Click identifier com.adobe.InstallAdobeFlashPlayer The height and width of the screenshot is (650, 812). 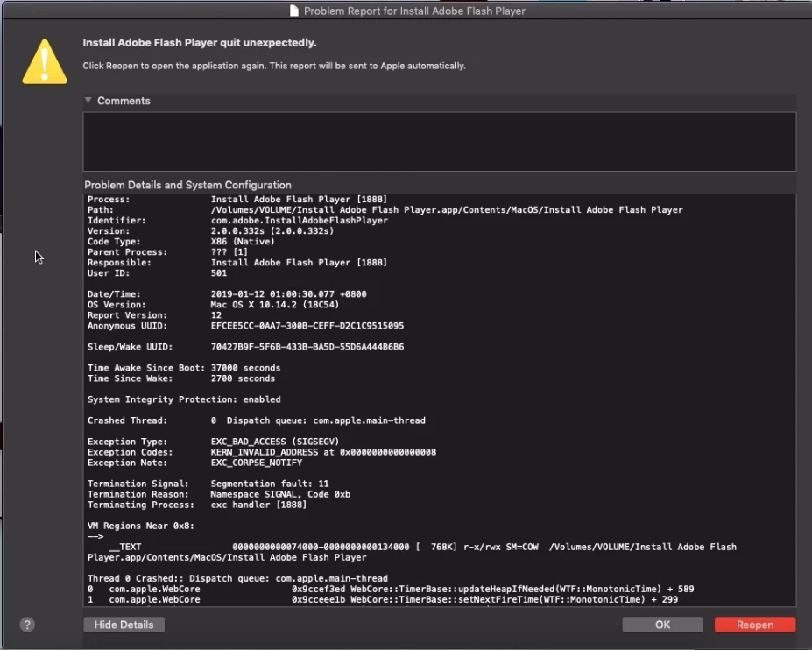[300, 221]
